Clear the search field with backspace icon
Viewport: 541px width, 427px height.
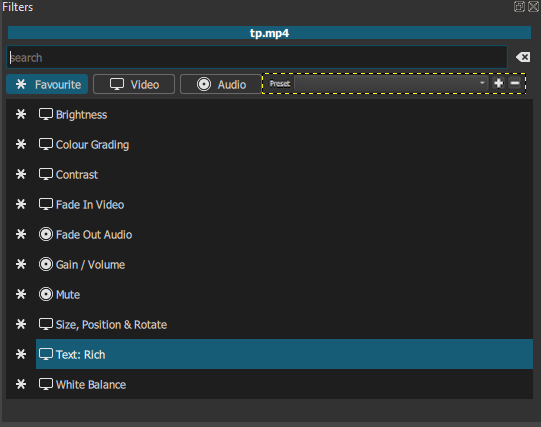pos(523,57)
